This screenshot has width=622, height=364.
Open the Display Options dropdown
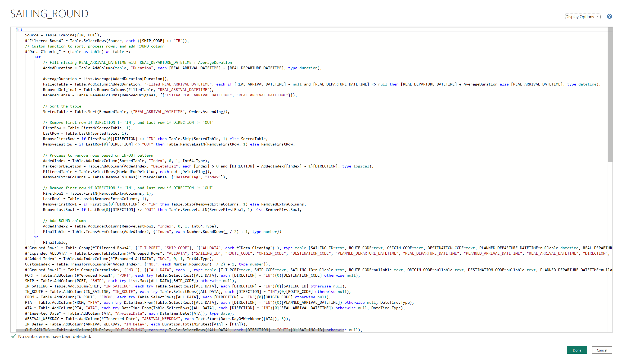582,17
